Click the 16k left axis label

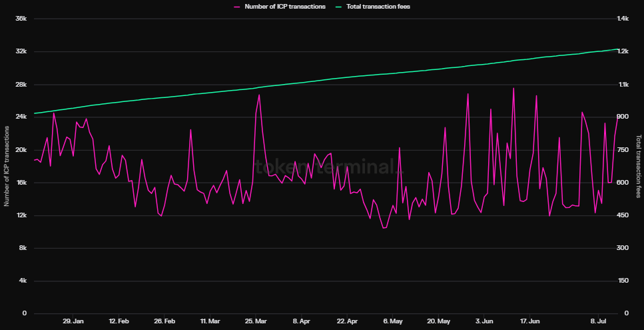(21, 183)
